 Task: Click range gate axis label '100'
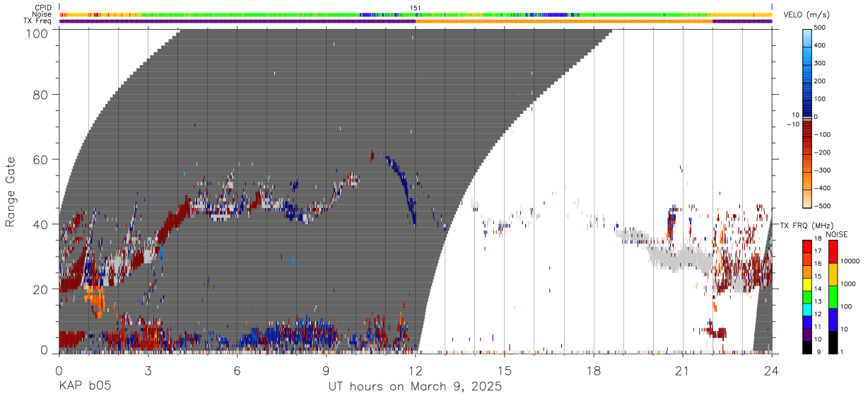click(x=37, y=33)
